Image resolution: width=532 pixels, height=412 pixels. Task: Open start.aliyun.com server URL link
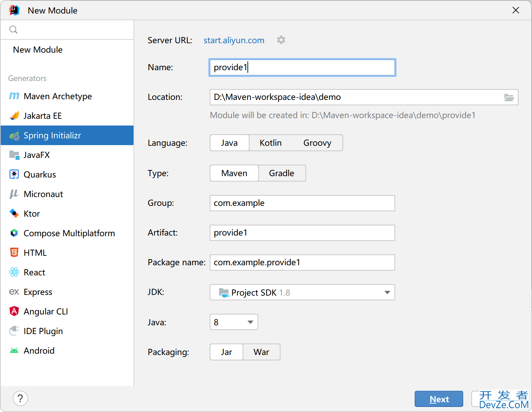(234, 40)
